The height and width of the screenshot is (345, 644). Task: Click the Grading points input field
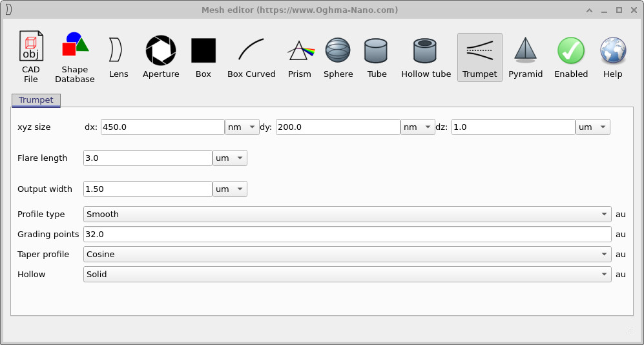coord(348,234)
